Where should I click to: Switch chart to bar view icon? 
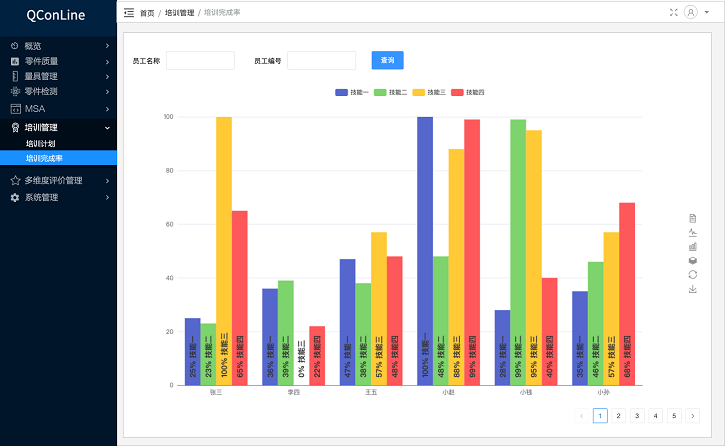(x=692, y=246)
